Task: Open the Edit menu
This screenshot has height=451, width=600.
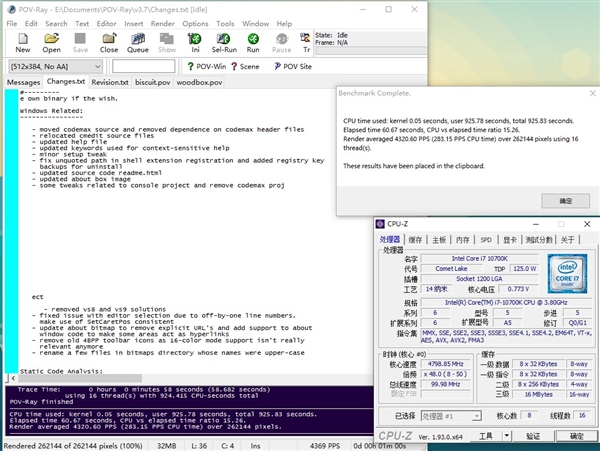Action: pos(31,24)
